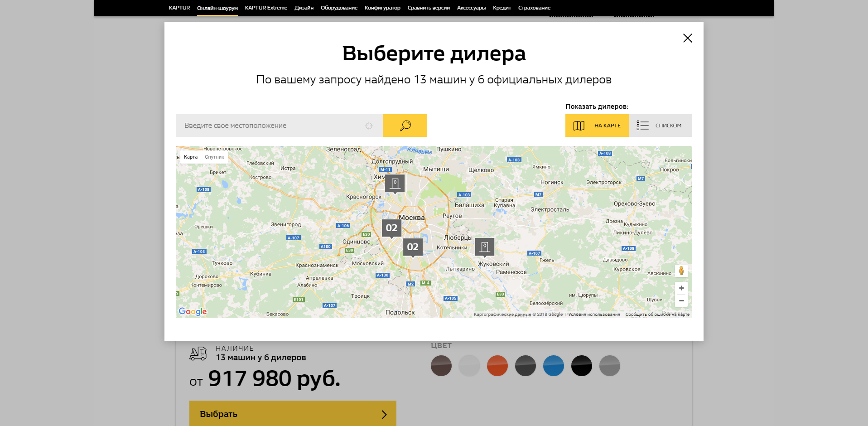
Task: Switch map to Спутник view
Action: click(x=214, y=157)
